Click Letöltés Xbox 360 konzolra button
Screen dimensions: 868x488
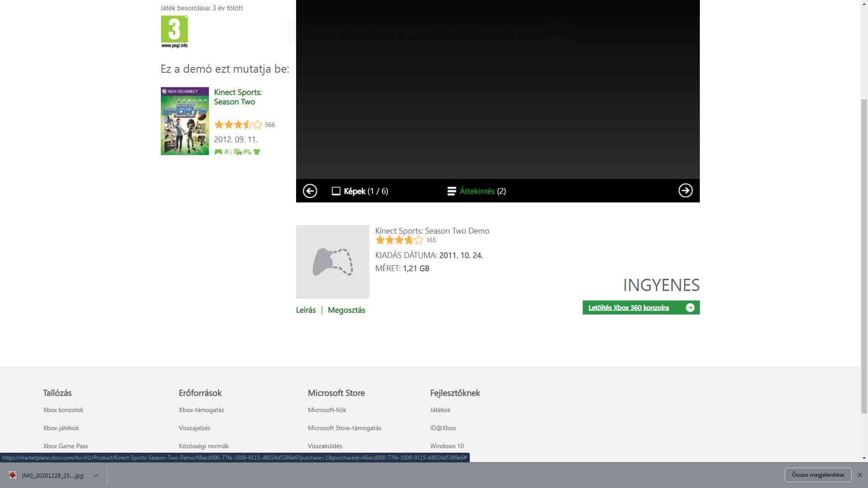point(641,308)
